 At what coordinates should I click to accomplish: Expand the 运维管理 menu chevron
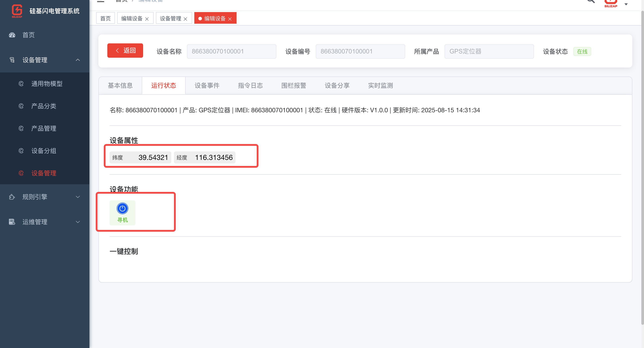click(78, 222)
